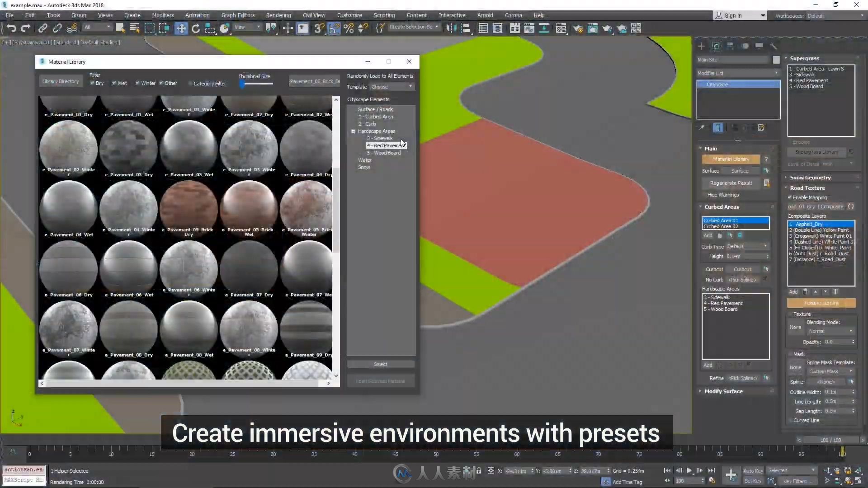Click the Library Directory button
Viewport: 868px width, 488px height.
(60, 81)
